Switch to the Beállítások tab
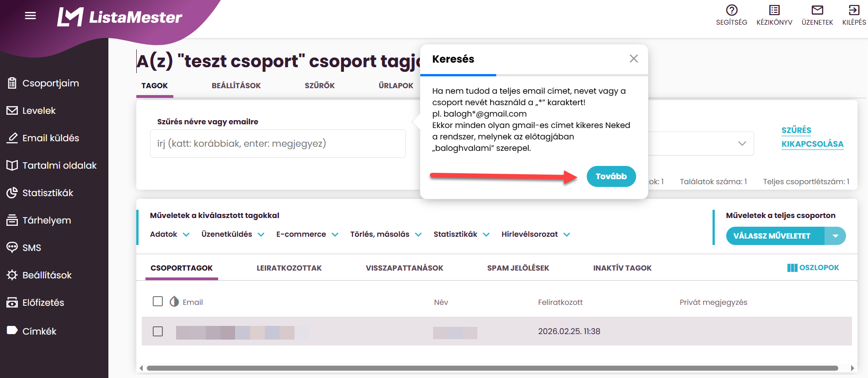Image resolution: width=868 pixels, height=378 pixels. point(236,85)
